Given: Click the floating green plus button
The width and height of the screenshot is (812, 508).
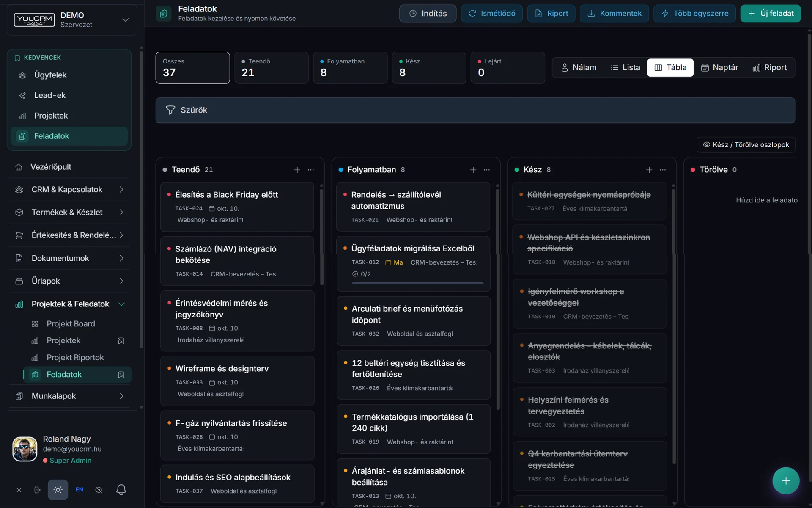Looking at the screenshot, I should pyautogui.click(x=786, y=481).
